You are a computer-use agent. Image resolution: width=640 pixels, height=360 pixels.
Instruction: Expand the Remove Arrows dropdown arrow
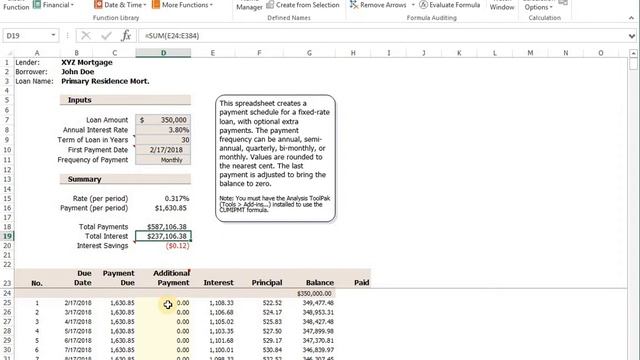tap(413, 5)
